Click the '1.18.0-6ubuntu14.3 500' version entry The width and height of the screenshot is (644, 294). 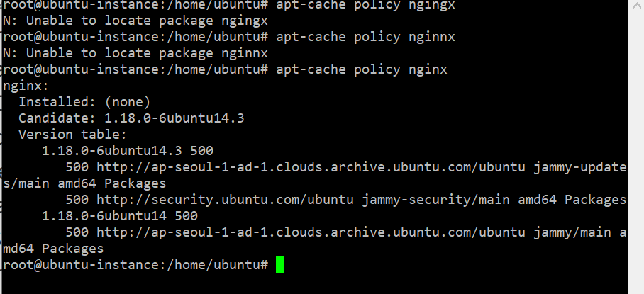point(128,151)
